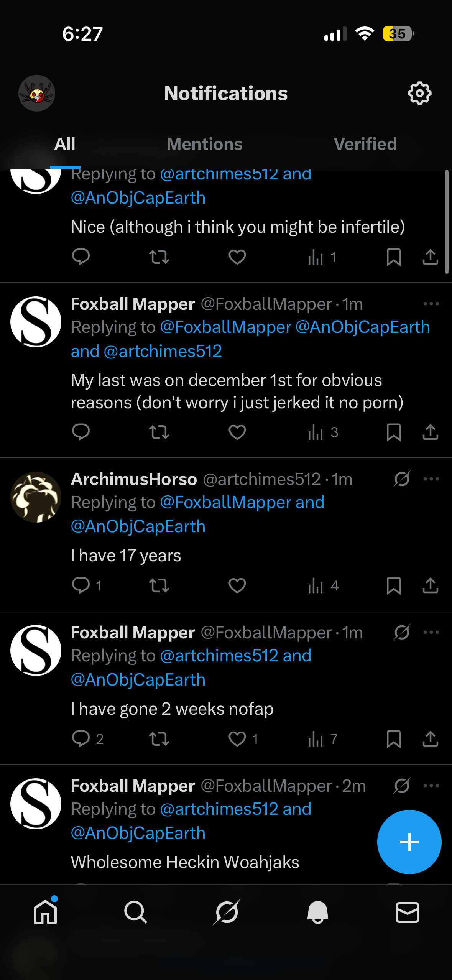This screenshot has height=980, width=452.
Task: Open more options on ArchimusHorso's post
Action: 431,479
